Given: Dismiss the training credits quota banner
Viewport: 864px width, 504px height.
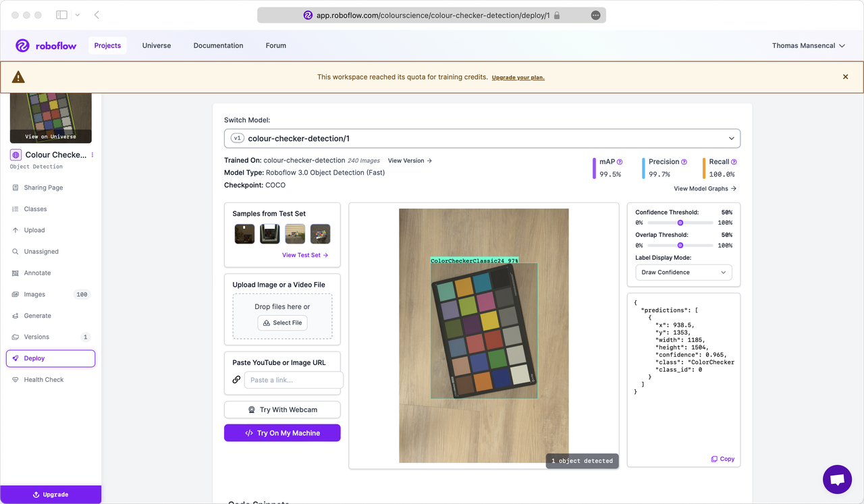Looking at the screenshot, I should coord(845,77).
